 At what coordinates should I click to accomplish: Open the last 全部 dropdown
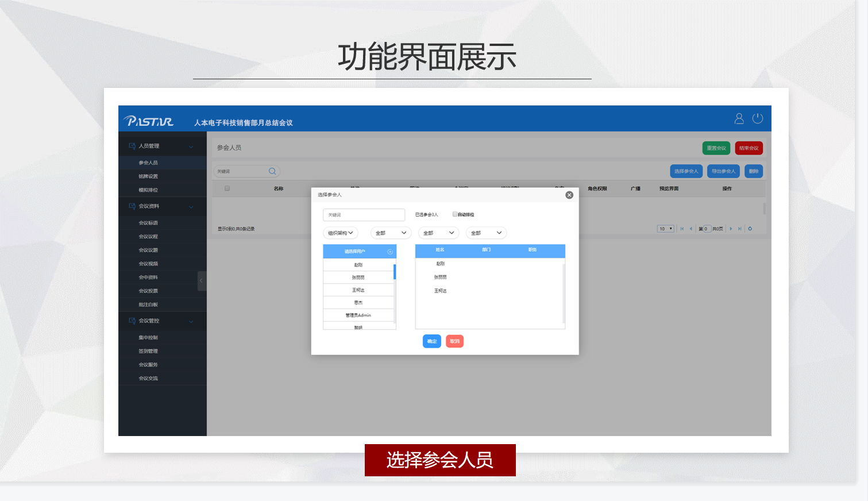pyautogui.click(x=486, y=233)
